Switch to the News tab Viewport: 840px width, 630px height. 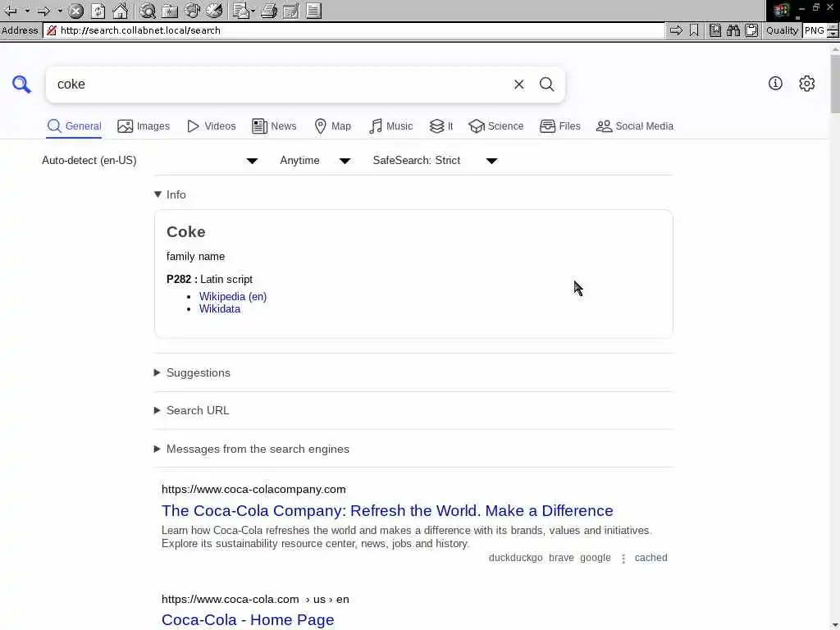(x=274, y=126)
